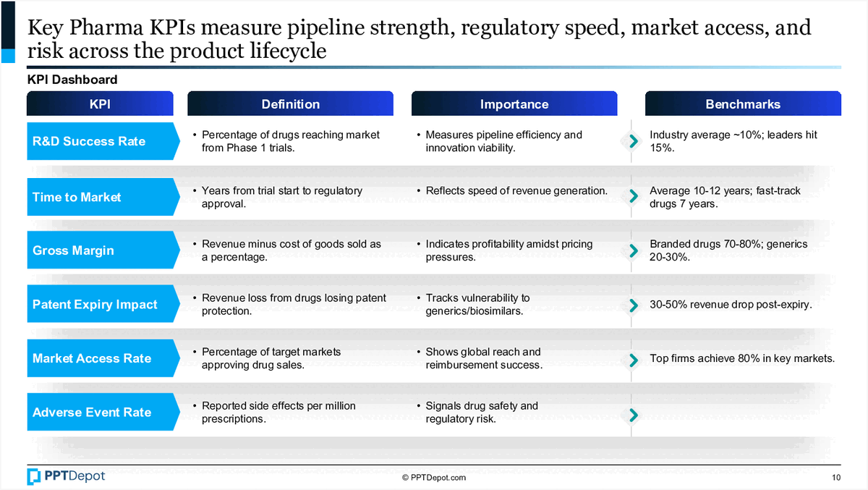The width and height of the screenshot is (868, 490).
Task: Click the PPTDepot logo icon
Action: [x=35, y=476]
